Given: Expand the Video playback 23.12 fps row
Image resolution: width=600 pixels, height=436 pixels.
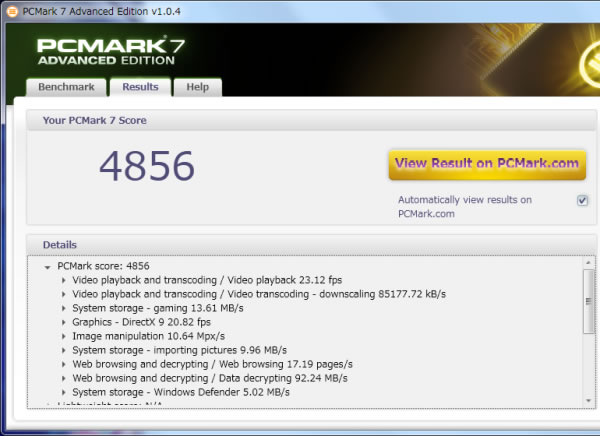Looking at the screenshot, I should 64,280.
